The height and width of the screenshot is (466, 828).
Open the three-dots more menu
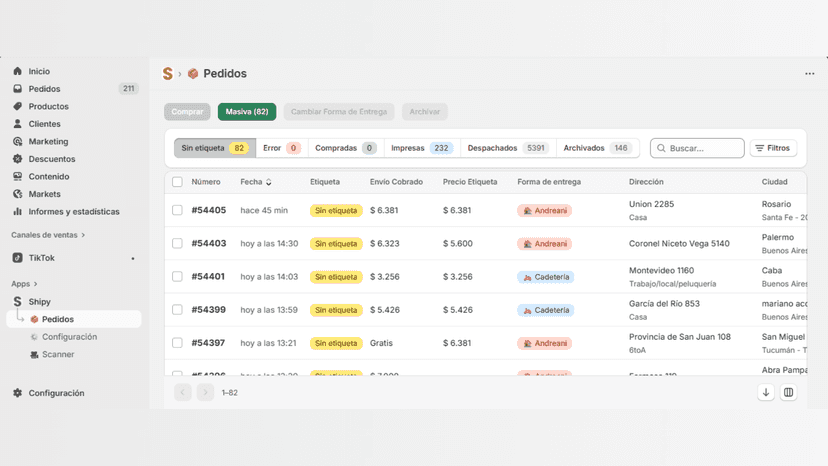(x=810, y=73)
